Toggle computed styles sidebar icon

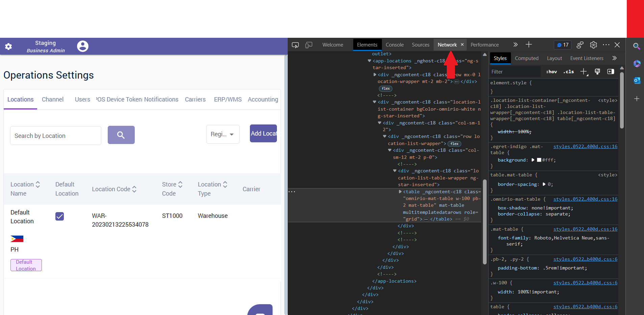[611, 71]
